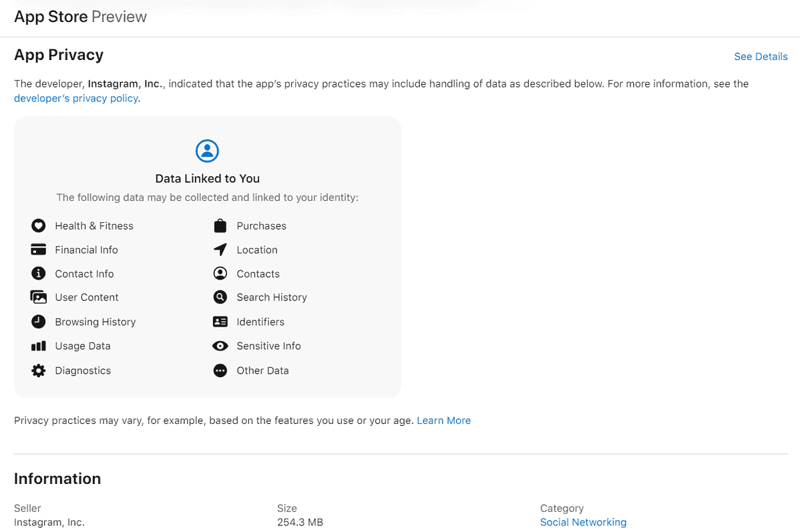This screenshot has width=800, height=532.
Task: Click the Location label
Action: (x=257, y=250)
